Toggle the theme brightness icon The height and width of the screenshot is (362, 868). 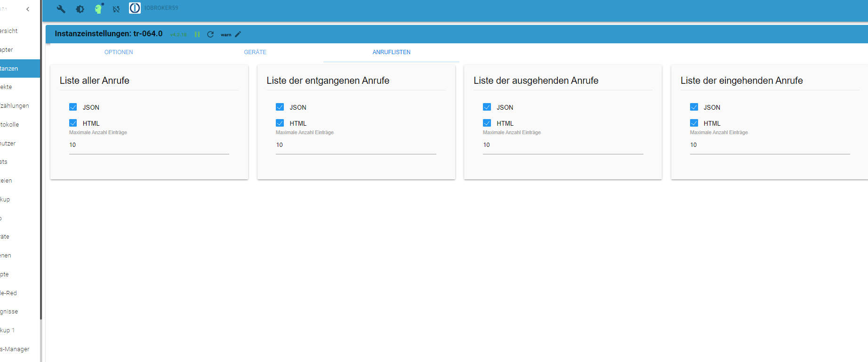80,9
